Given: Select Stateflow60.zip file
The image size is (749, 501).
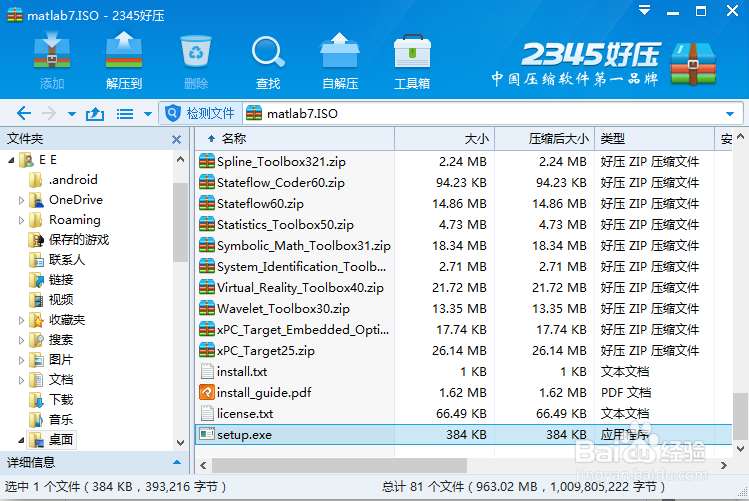Looking at the screenshot, I should click(260, 204).
